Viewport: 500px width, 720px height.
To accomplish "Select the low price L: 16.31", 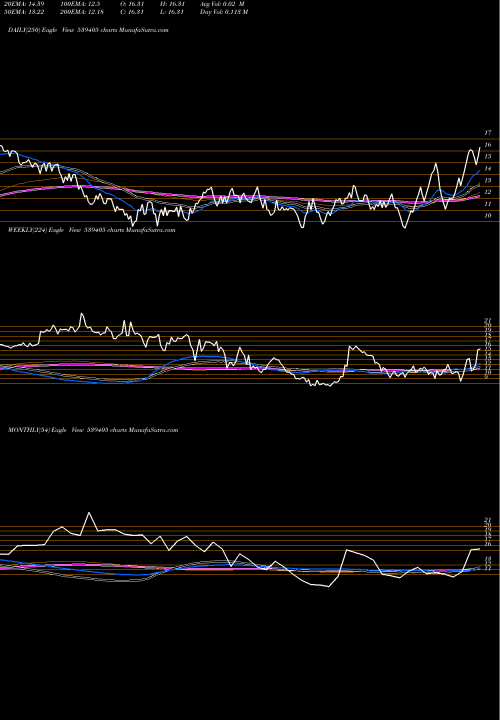I will (170, 12).
